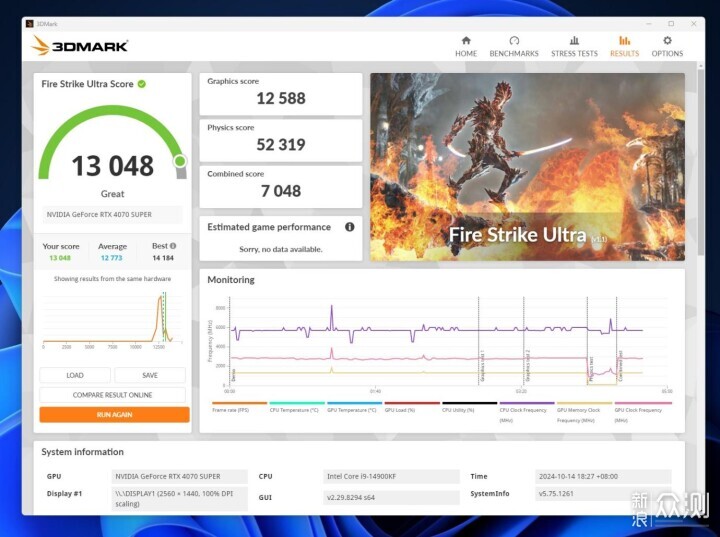720x537 pixels.
Task: Toggle GPU Memory Clock Frequency legend entry
Action: pyautogui.click(x=584, y=413)
